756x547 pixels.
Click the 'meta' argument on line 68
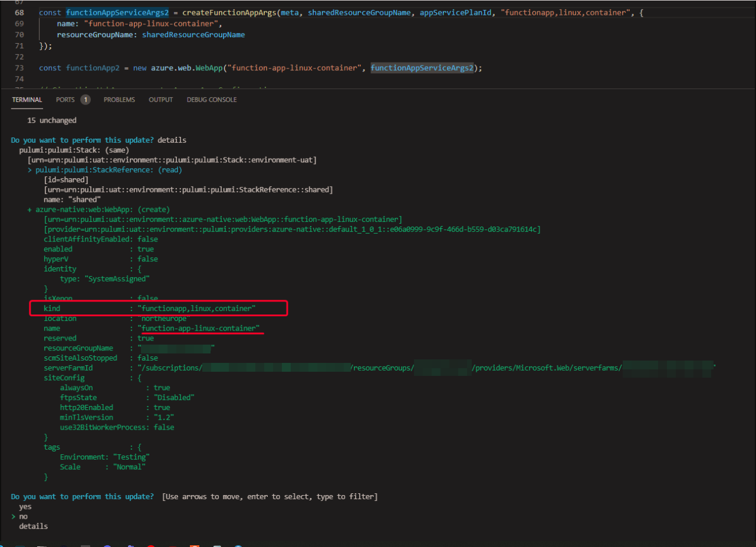[x=290, y=12]
